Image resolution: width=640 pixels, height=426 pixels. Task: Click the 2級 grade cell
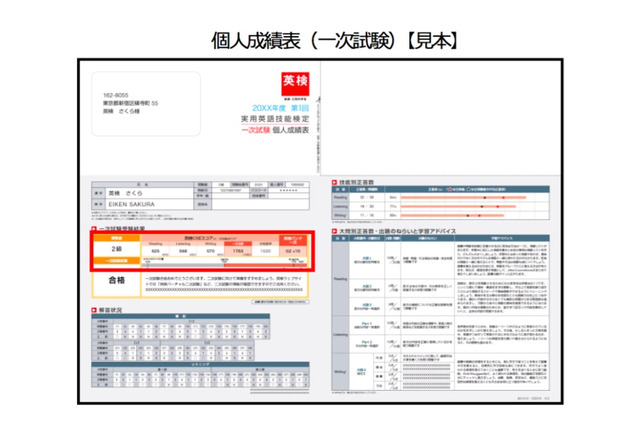coord(116,249)
